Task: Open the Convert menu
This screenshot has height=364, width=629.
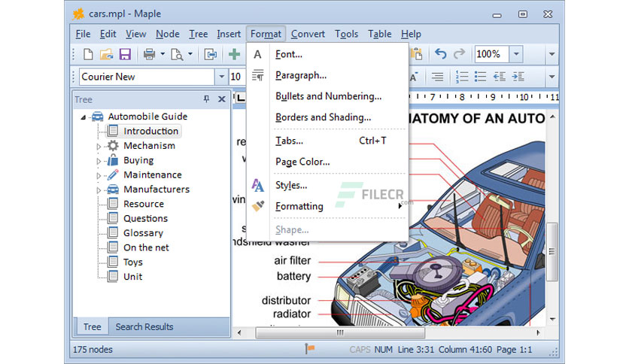Action: coord(308,34)
